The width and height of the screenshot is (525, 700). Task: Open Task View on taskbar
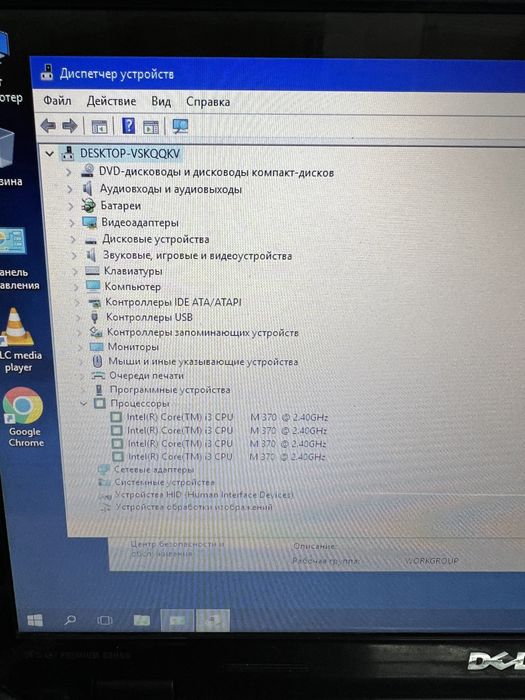point(104,620)
